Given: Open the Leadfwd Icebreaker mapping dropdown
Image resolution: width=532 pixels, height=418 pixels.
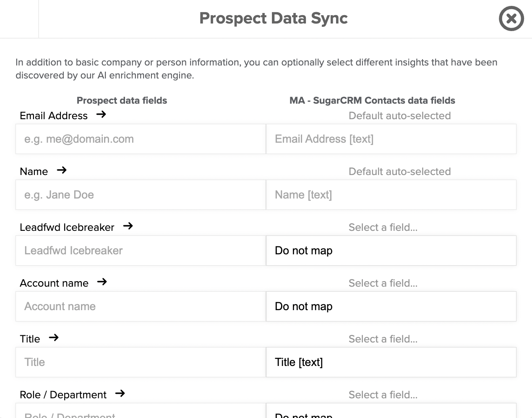Looking at the screenshot, I should click(391, 251).
